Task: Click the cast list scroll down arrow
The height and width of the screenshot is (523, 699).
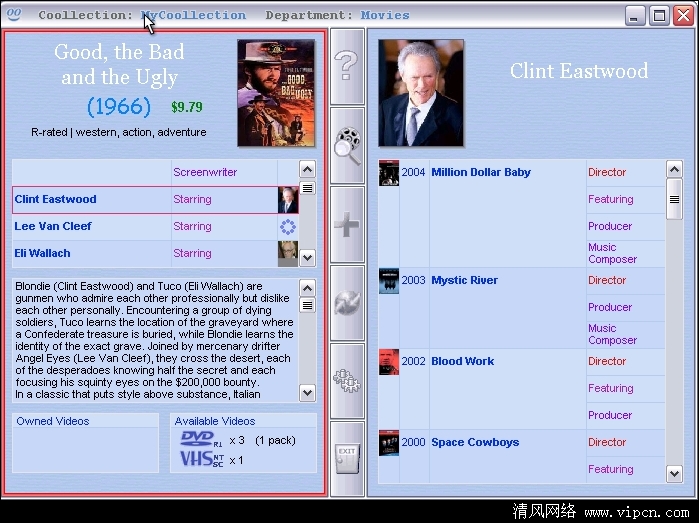Action: pos(308,258)
